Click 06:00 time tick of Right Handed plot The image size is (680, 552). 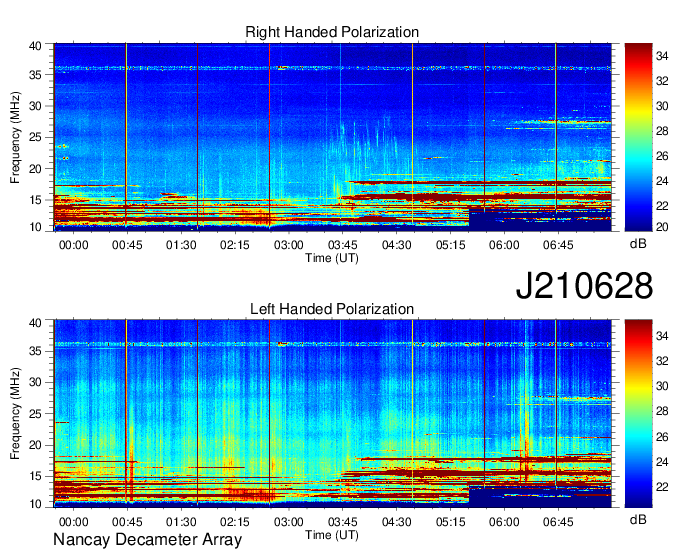pos(504,245)
